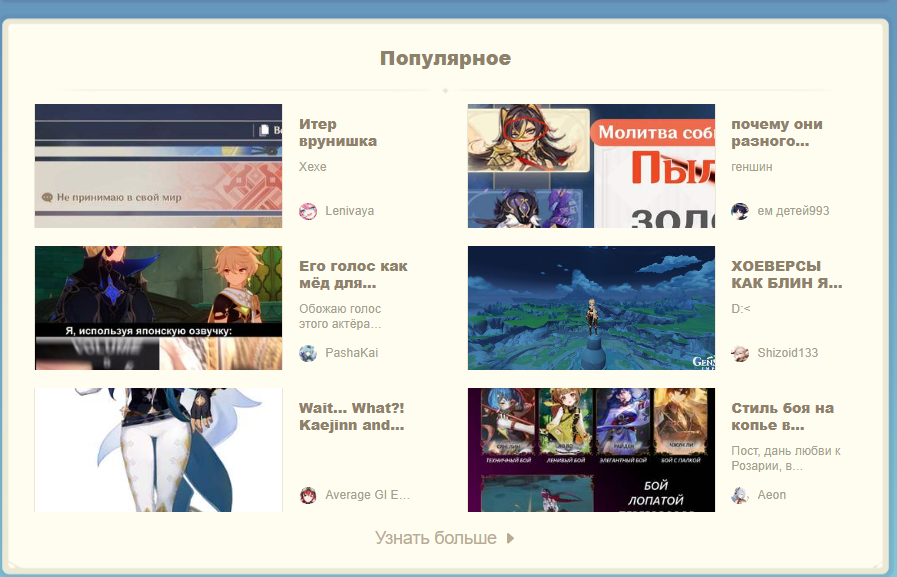Open Average GI E… user avatar
This screenshot has width=897, height=577.
click(x=308, y=495)
